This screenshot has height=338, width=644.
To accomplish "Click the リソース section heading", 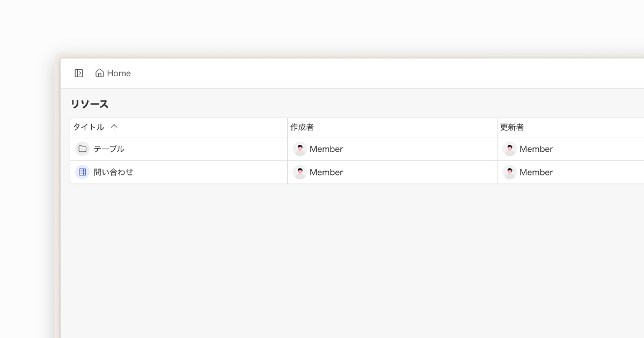I will pos(90,104).
